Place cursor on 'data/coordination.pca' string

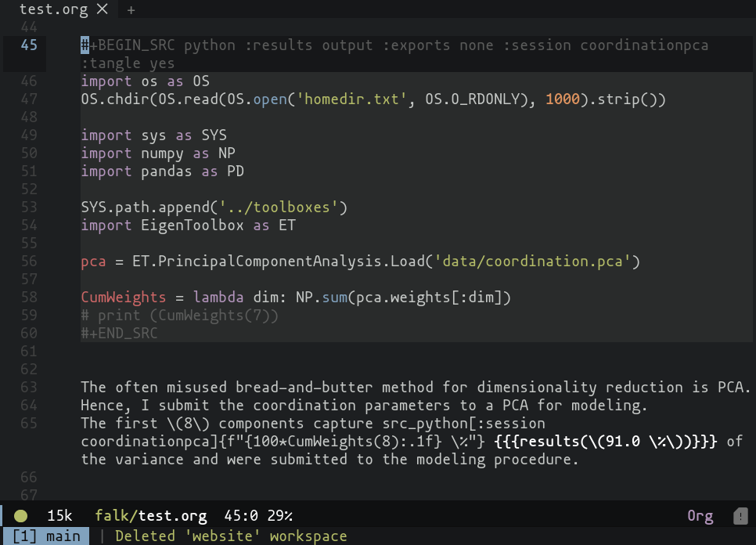pos(533,261)
